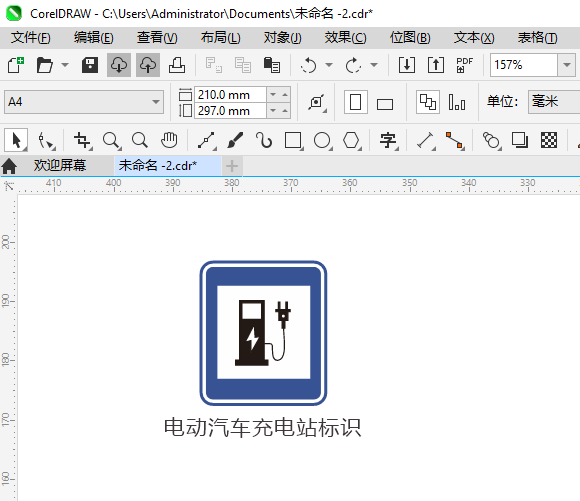
Task: Add a new document tab
Action: point(232,166)
